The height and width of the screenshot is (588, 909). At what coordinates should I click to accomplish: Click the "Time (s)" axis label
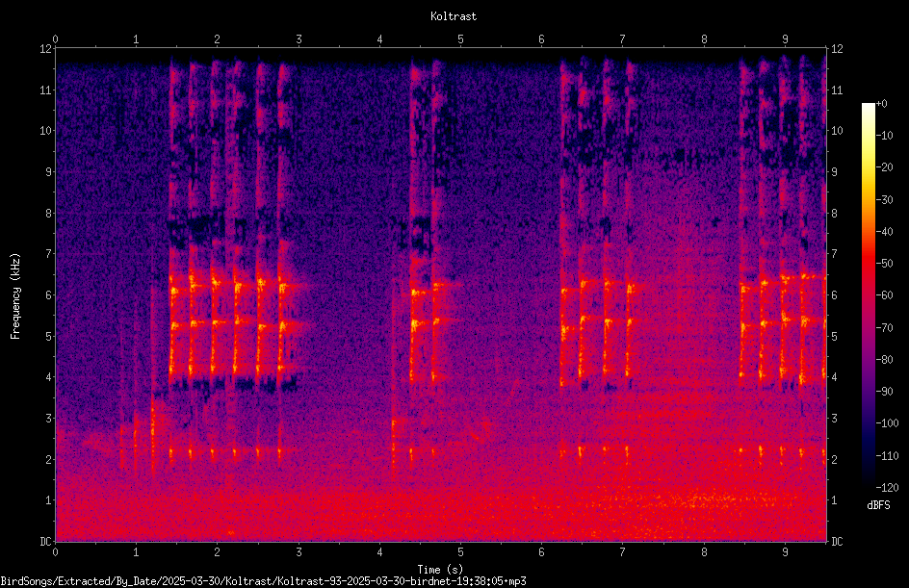pos(440,570)
